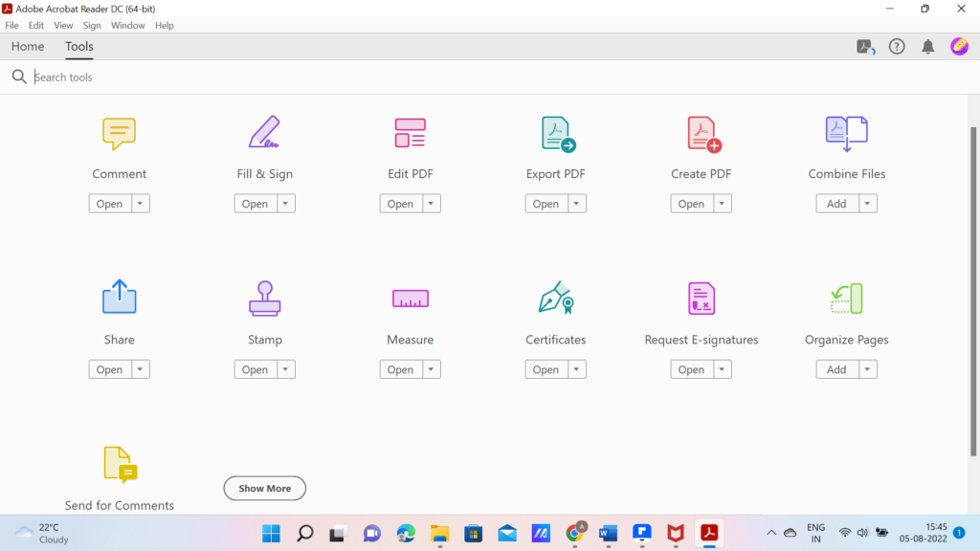Expand dropdown arrow next to Certificates Open
The width and height of the screenshot is (980, 551).
576,369
